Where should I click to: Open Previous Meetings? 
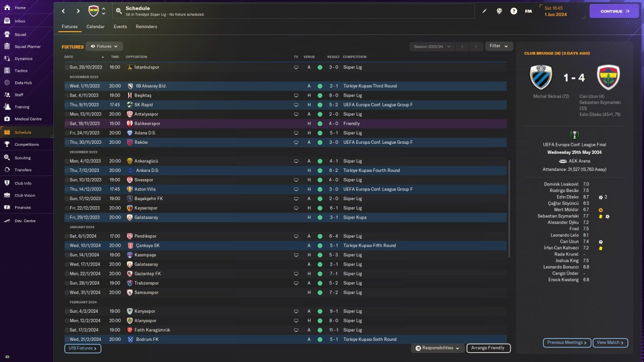(x=567, y=342)
